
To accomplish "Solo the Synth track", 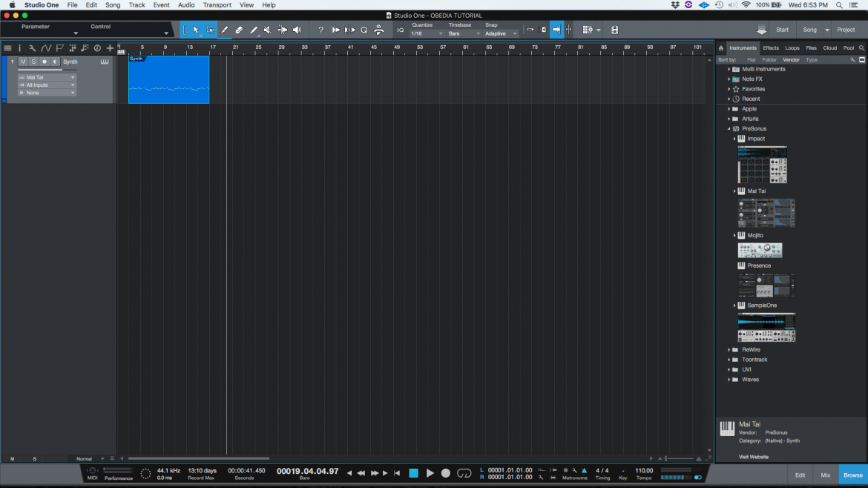I will (34, 62).
